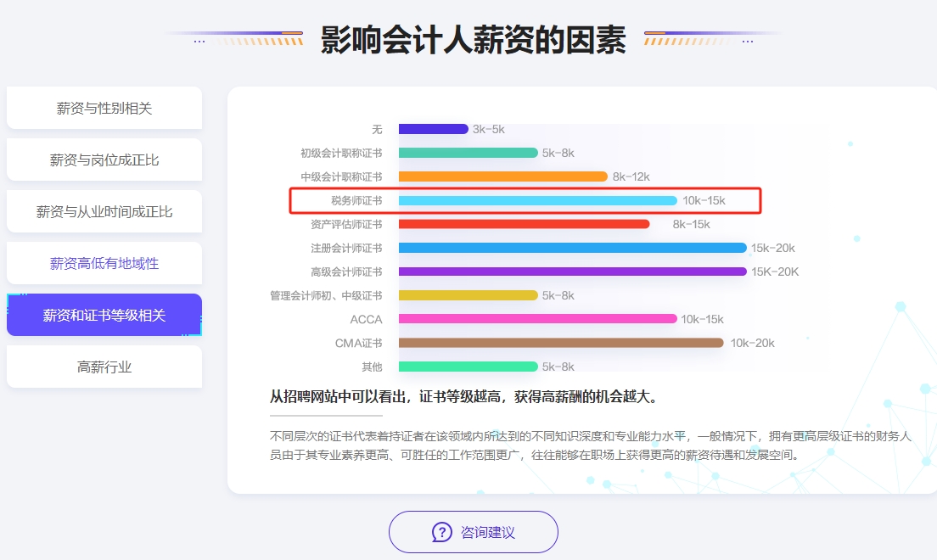Click the brown CMA证书 bar
Viewport: 937px width, 560px height.
click(x=561, y=343)
